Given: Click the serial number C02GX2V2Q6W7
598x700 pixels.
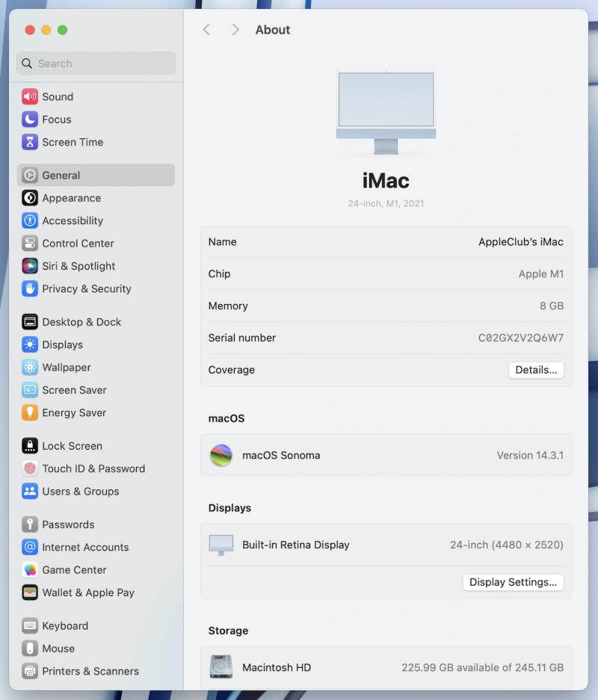Looking at the screenshot, I should point(521,338).
